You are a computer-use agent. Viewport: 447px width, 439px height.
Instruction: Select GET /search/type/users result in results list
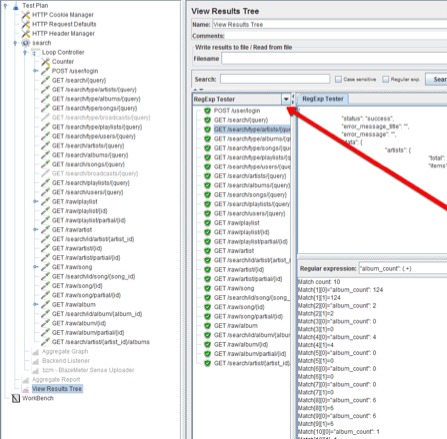pos(252,167)
